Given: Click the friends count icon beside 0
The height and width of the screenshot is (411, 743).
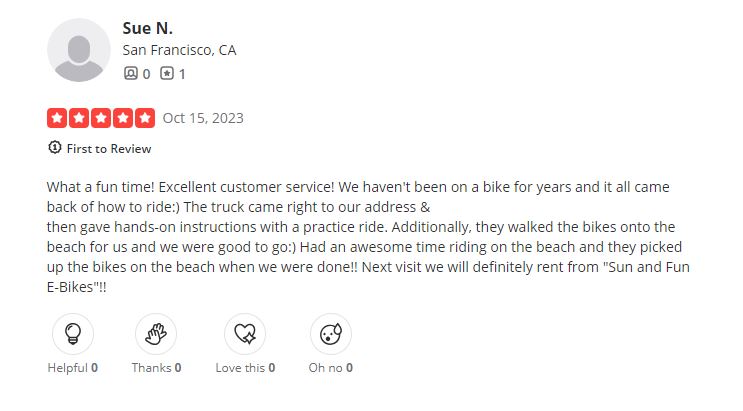Looking at the screenshot, I should (x=131, y=73).
